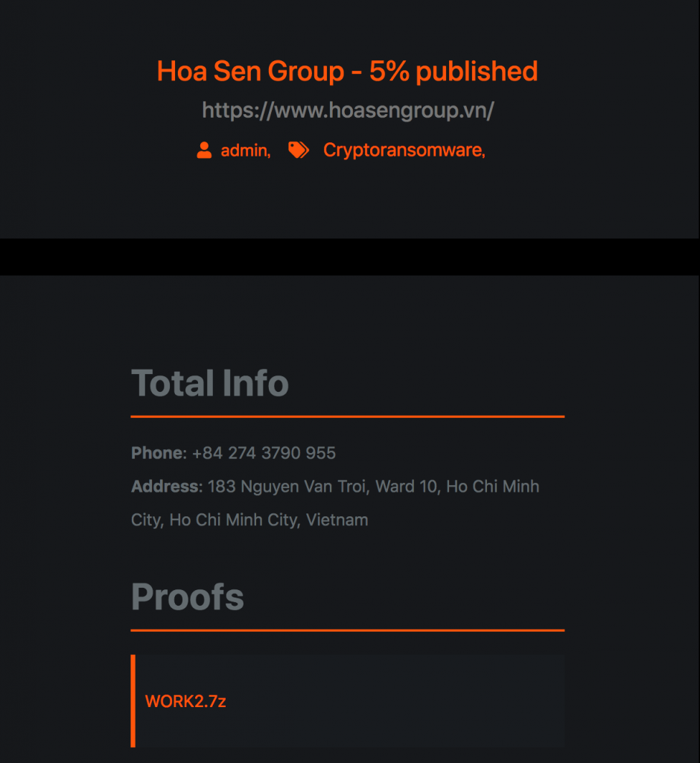Click the user icon beside admin
The image size is (700, 763).
[204, 151]
